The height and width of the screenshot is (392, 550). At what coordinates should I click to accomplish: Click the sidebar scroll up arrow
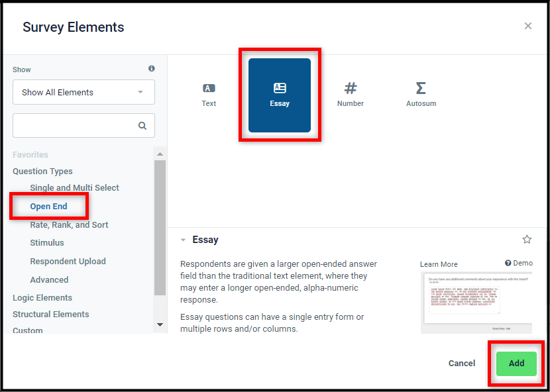(160, 154)
